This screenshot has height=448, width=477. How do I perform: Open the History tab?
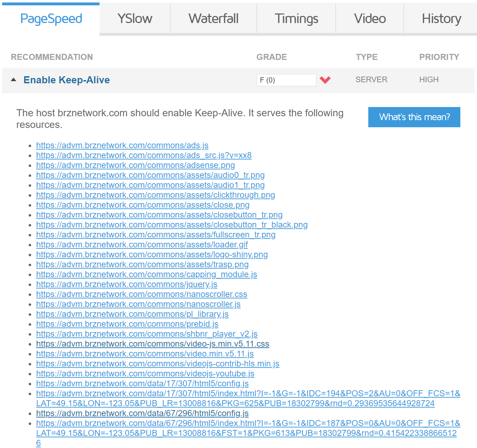[x=441, y=18]
